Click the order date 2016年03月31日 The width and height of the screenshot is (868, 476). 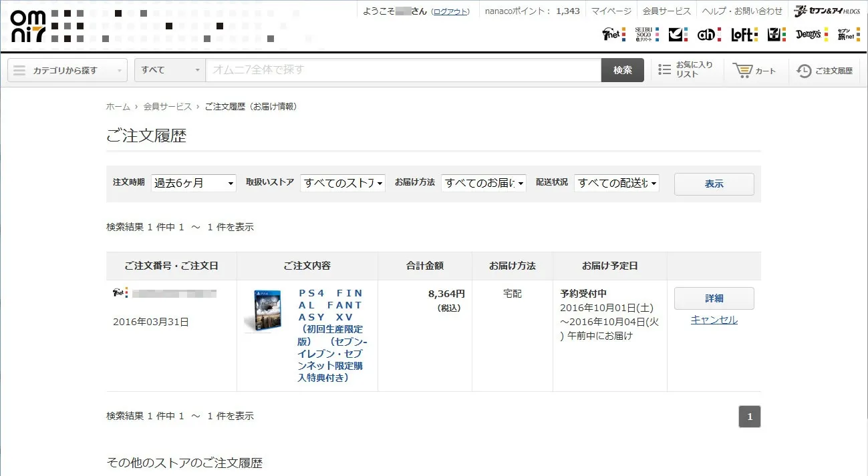click(x=151, y=322)
